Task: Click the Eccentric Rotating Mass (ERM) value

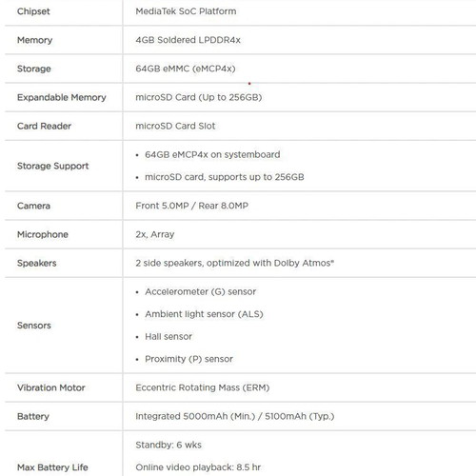Action: click(203, 387)
